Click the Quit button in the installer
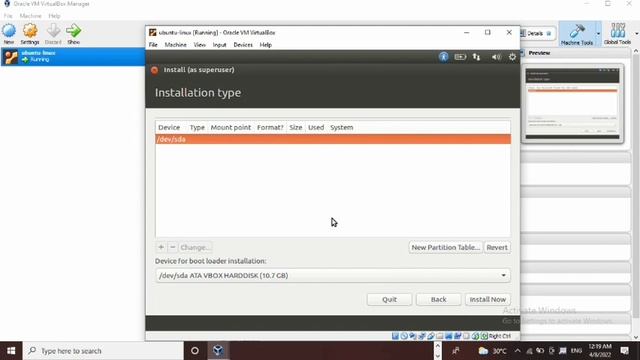640x360 pixels. tap(389, 299)
